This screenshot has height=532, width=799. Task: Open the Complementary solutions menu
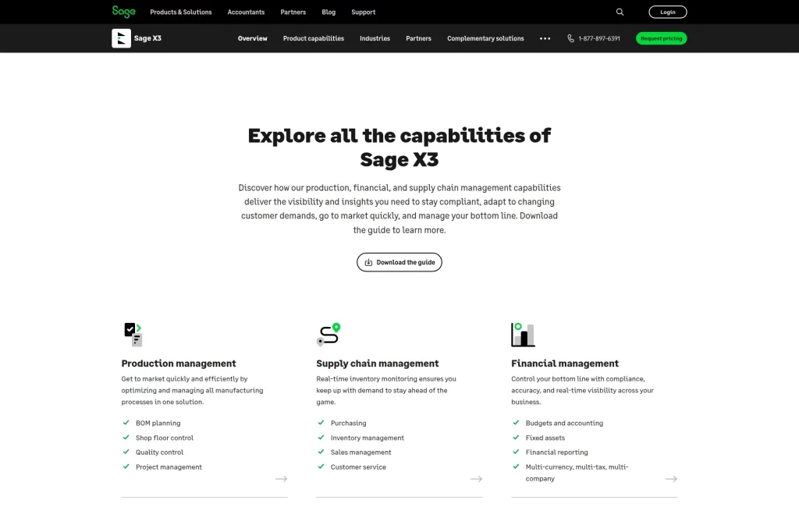tap(485, 37)
